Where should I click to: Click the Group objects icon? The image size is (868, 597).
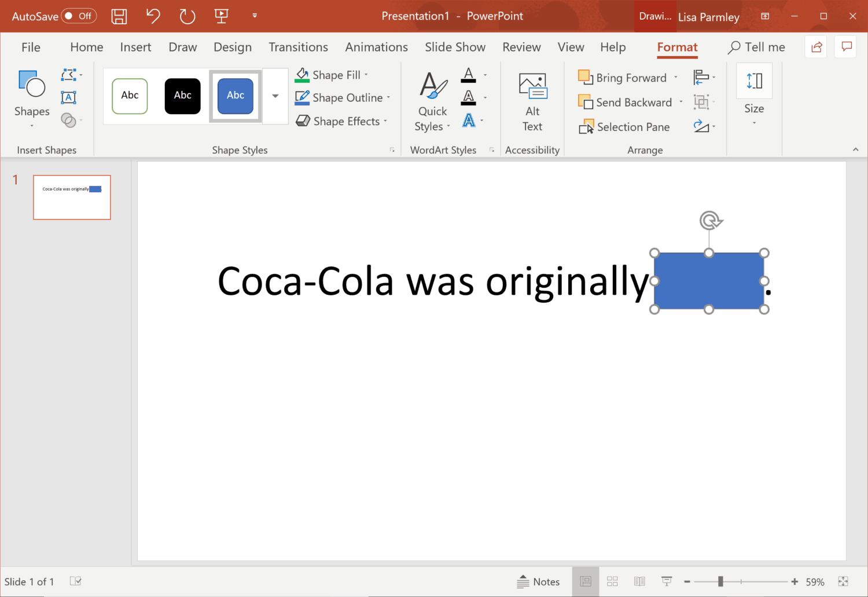(x=701, y=102)
